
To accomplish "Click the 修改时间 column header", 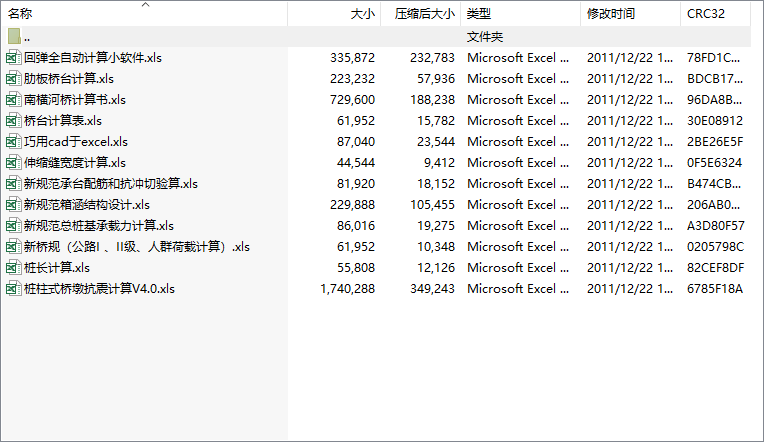I will click(611, 14).
